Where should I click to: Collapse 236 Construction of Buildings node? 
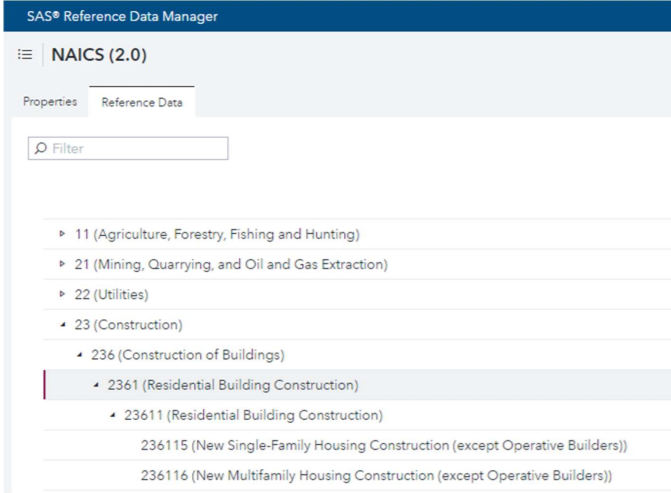pos(80,354)
